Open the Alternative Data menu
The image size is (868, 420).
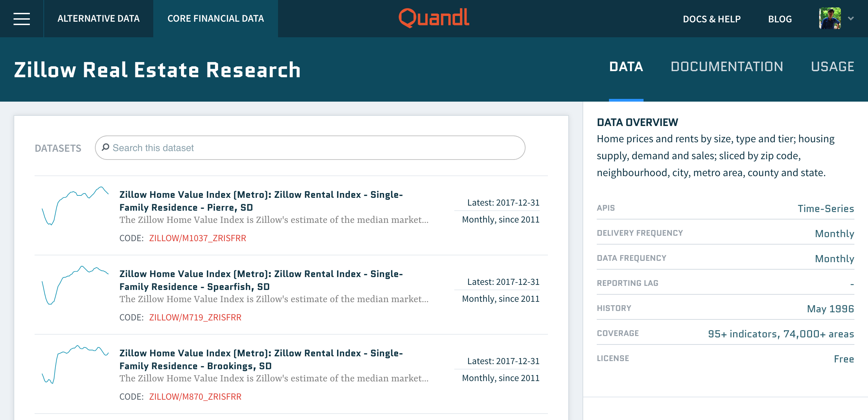[x=98, y=19]
